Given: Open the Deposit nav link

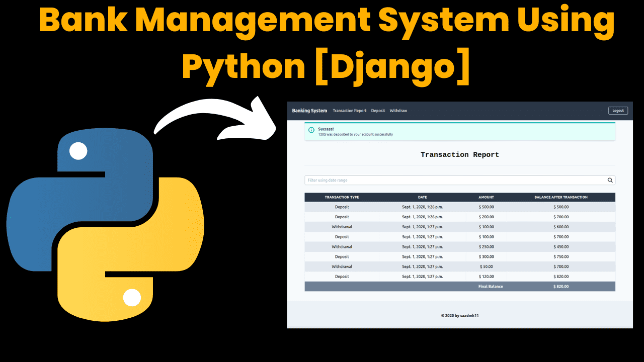Looking at the screenshot, I should [x=378, y=111].
